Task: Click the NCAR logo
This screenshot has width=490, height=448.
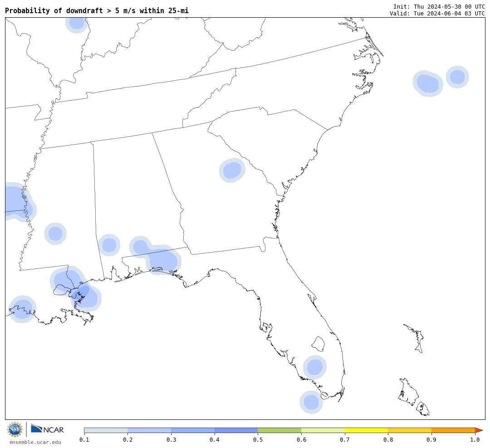Action: point(47,429)
